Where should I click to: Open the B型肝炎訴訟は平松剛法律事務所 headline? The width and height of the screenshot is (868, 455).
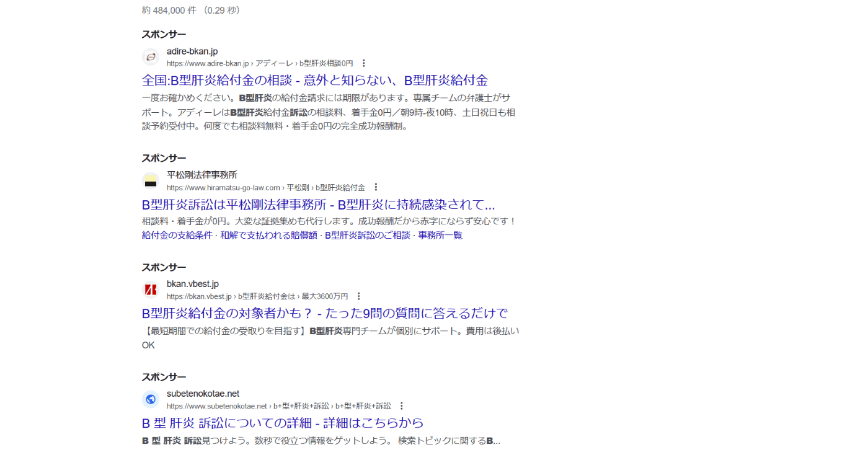pyautogui.click(x=319, y=205)
